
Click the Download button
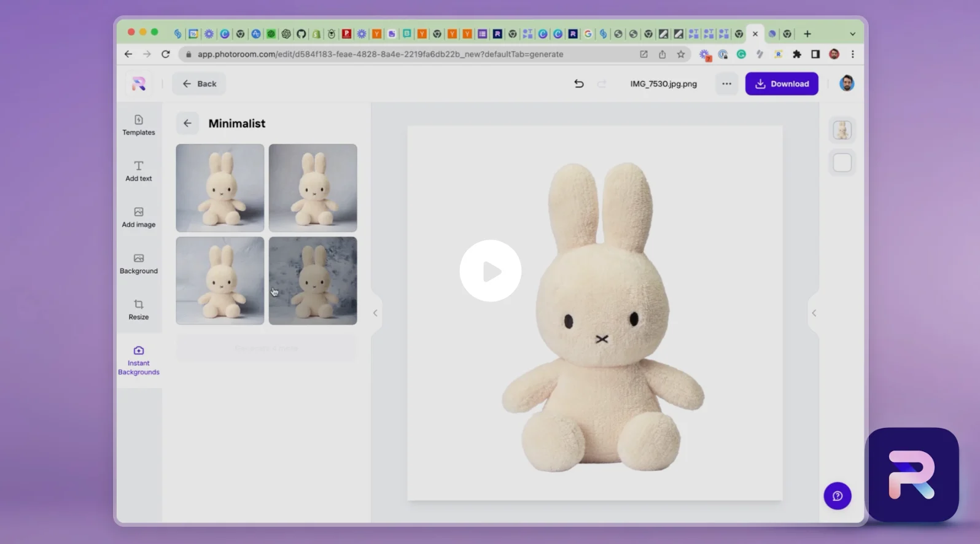pos(782,84)
